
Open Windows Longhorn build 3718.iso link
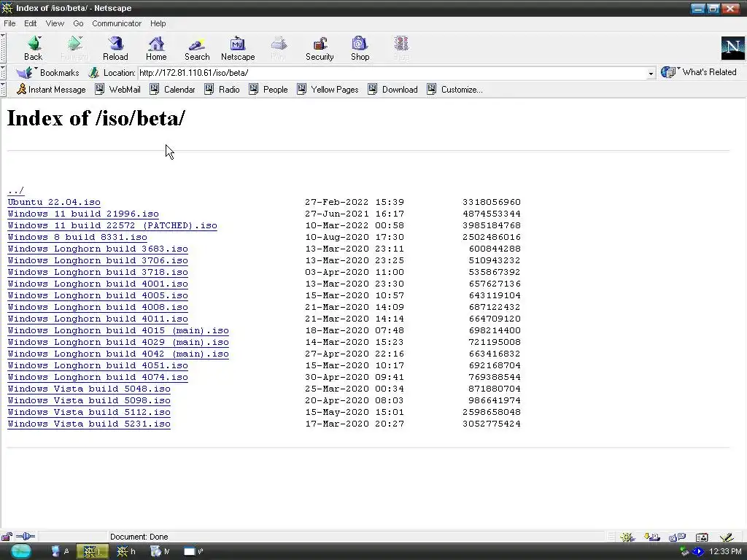(x=98, y=272)
